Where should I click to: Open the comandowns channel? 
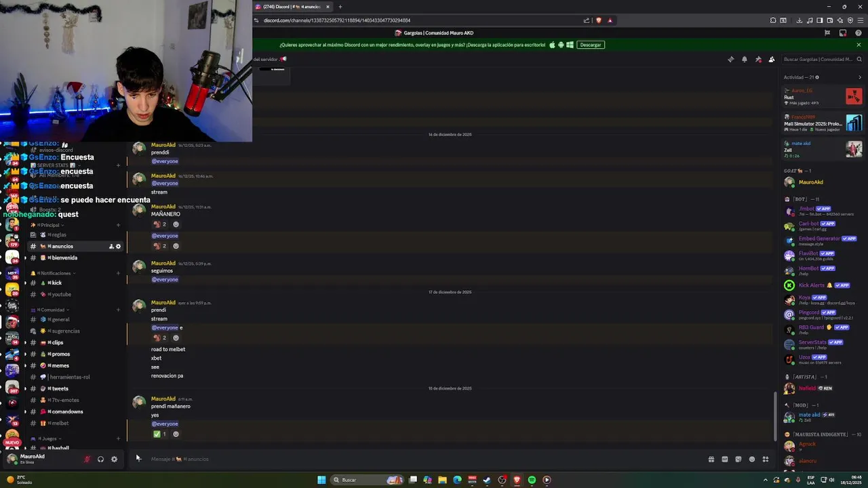(x=75, y=411)
